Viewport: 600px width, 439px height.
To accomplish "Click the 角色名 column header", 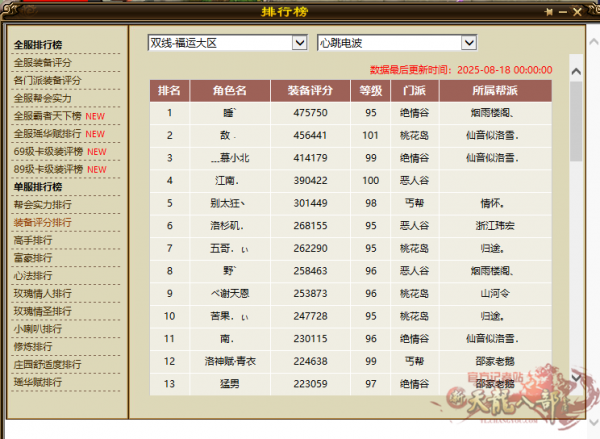I will point(230,91).
